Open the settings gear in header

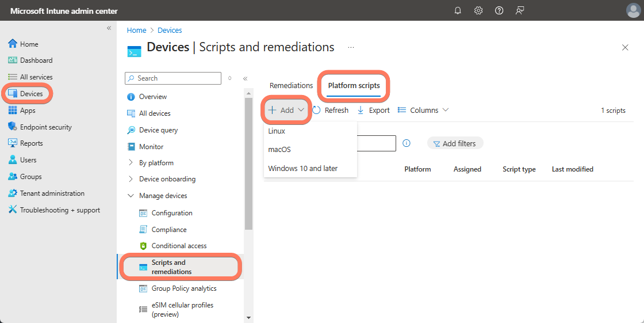pos(478,10)
